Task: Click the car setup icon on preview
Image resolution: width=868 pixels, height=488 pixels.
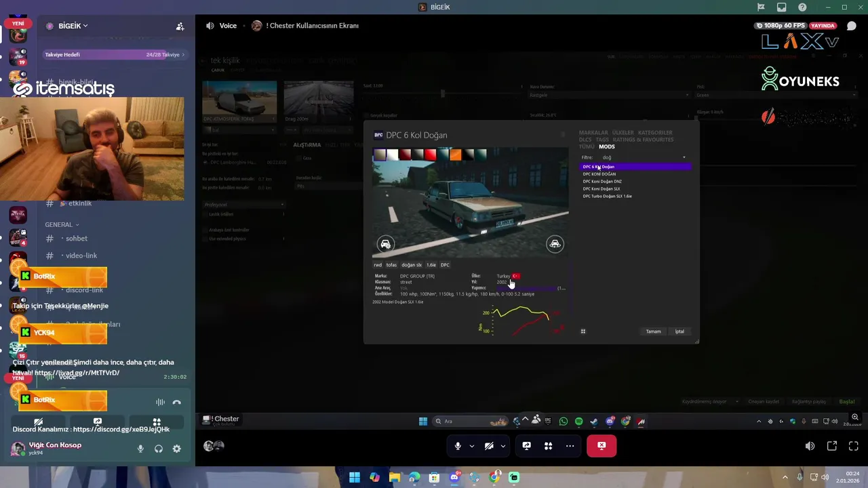Action: pos(385,244)
